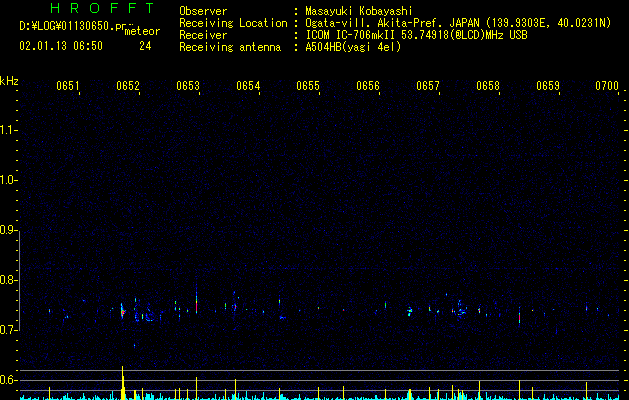Click the gray frequency range bar on left axis
Image resolution: width=629 pixels, height=400 pixels.
point(20,281)
